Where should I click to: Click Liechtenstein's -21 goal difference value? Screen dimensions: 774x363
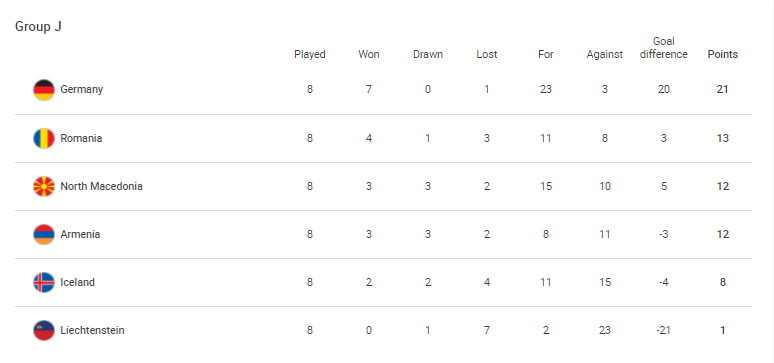[x=663, y=330]
